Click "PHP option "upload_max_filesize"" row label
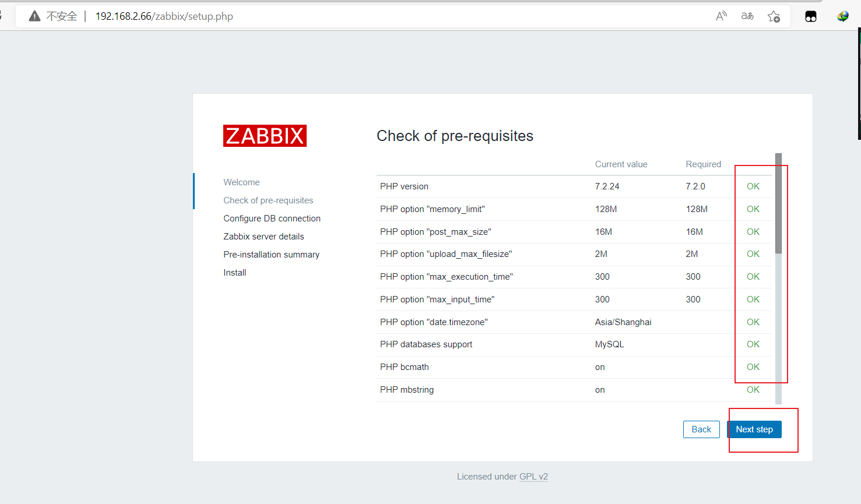This screenshot has height=504, width=861. [446, 254]
